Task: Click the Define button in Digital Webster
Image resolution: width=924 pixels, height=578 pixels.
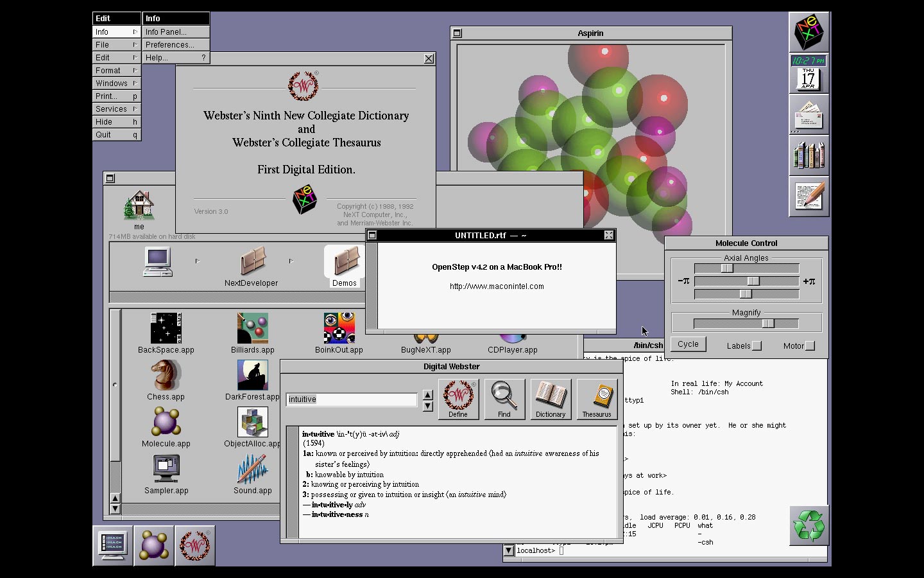Action: (458, 399)
